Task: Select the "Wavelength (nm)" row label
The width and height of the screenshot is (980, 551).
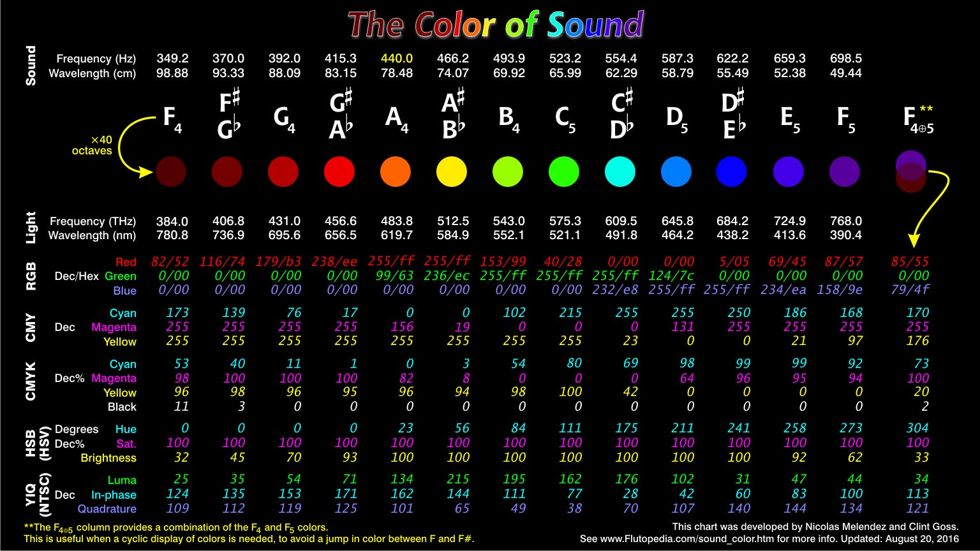Action: [x=93, y=235]
